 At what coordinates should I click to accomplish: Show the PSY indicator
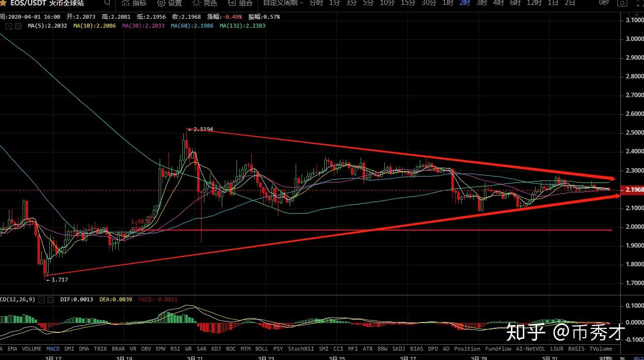278,349
